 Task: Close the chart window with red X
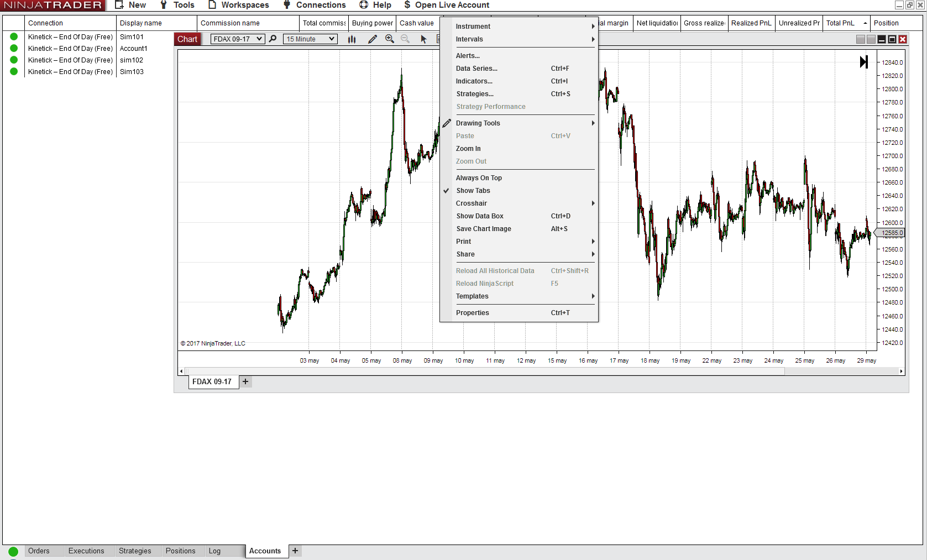[x=903, y=39]
